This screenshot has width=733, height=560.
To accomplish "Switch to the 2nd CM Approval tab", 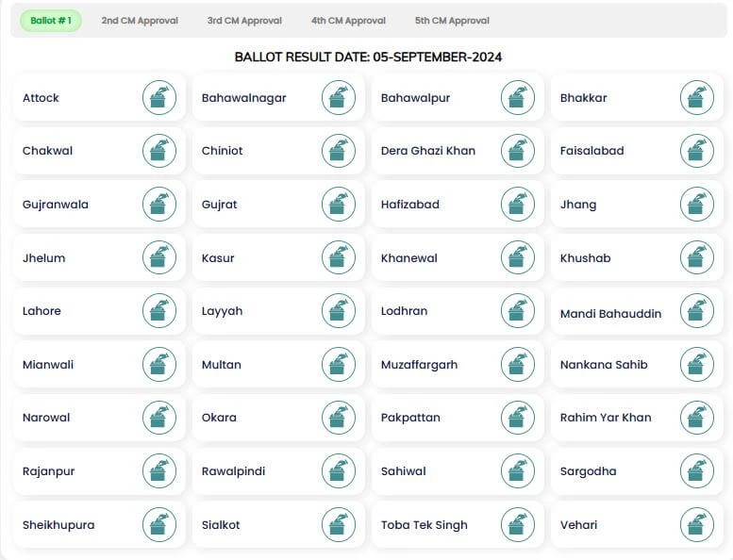I will [140, 21].
